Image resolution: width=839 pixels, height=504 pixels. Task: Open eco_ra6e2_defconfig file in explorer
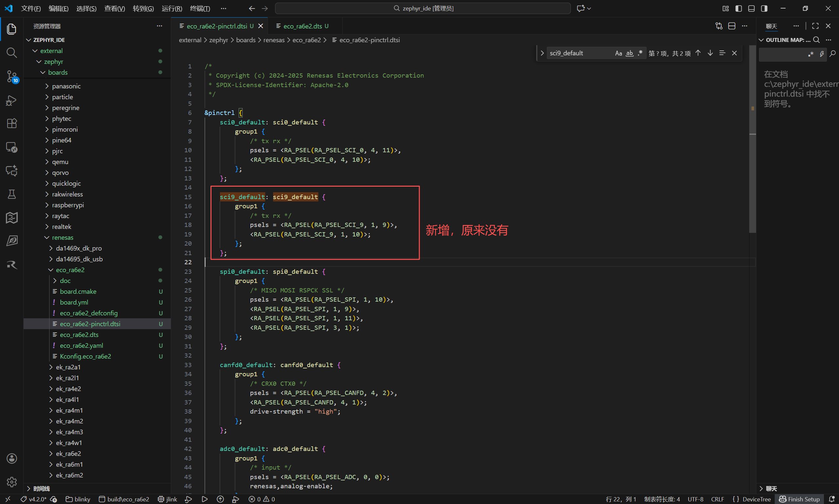89,313
